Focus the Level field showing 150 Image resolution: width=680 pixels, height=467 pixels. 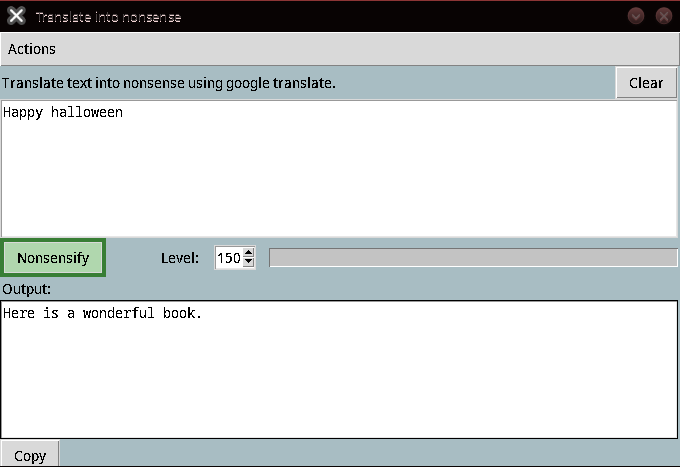click(x=228, y=258)
